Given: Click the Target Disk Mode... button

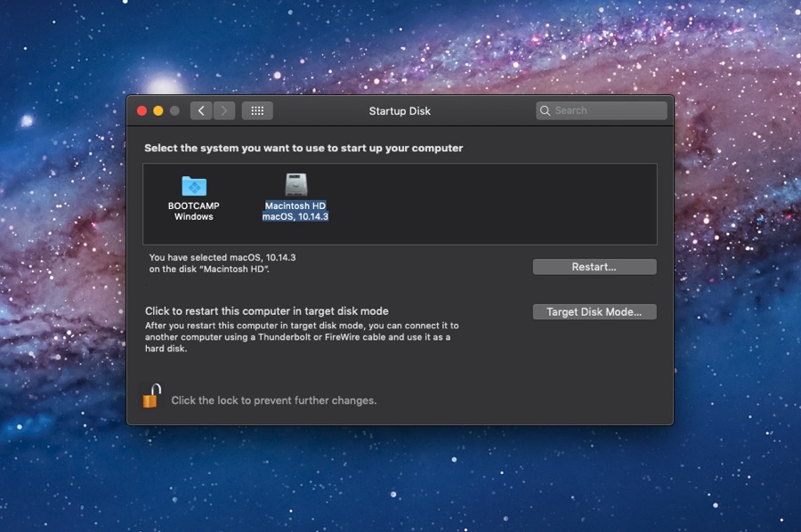Looking at the screenshot, I should 595,312.
